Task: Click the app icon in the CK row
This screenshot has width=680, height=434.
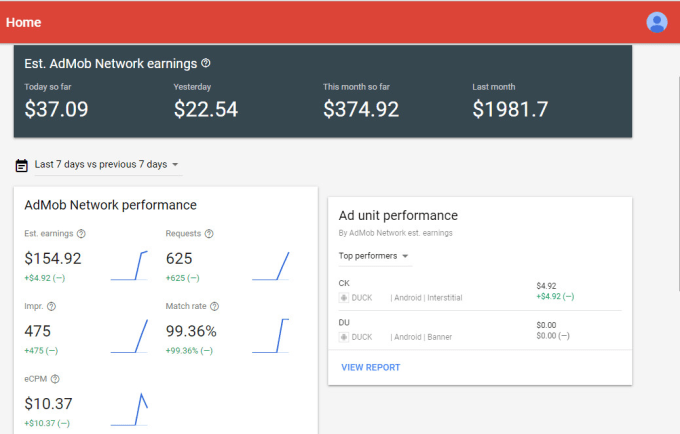Action: coord(343,298)
